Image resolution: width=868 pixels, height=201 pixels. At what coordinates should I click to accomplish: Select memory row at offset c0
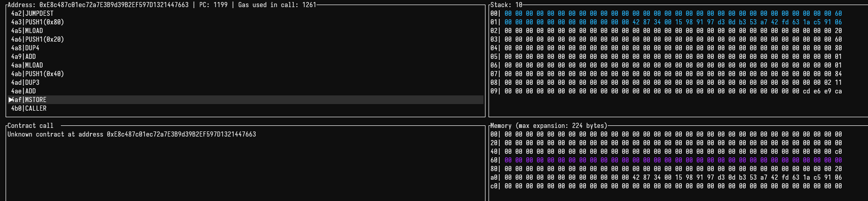tap(666, 186)
